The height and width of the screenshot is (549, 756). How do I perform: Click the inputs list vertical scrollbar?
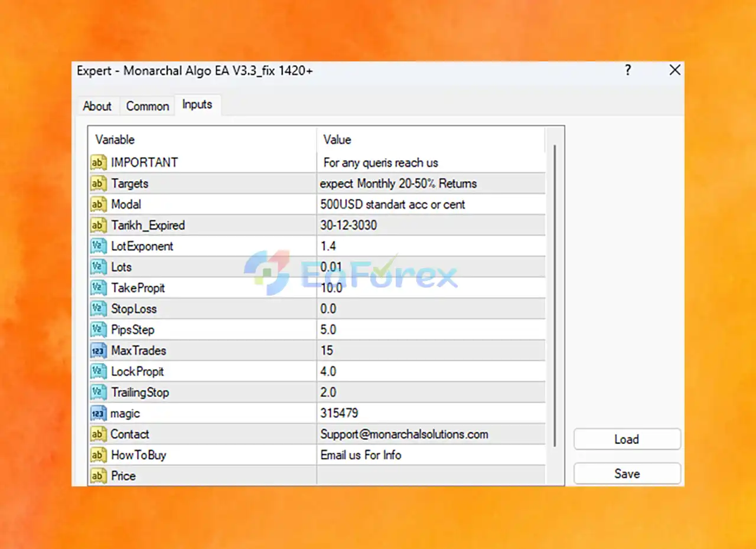pyautogui.click(x=555, y=295)
